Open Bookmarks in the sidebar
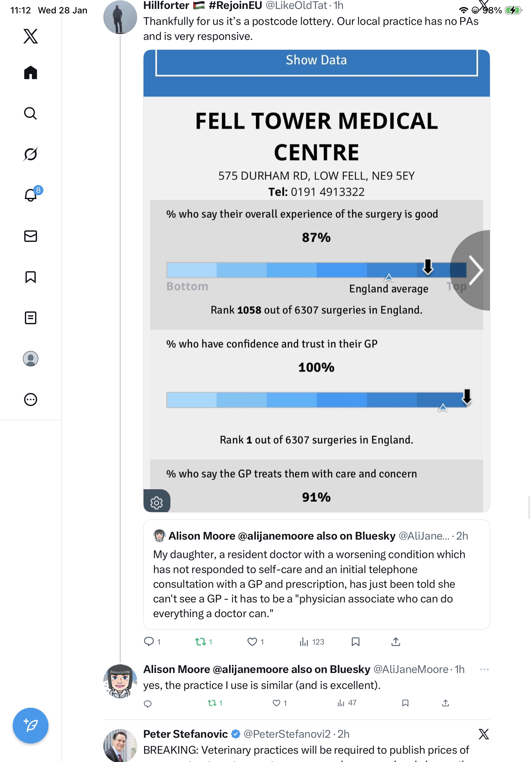 31,277
